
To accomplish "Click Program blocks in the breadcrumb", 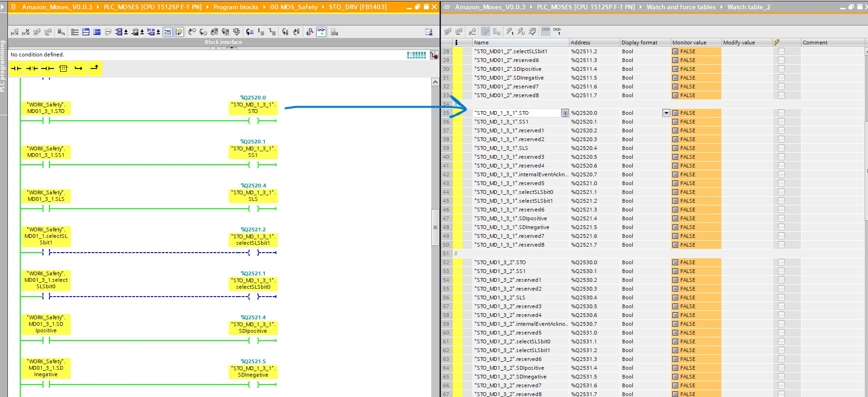I will 236,7.
